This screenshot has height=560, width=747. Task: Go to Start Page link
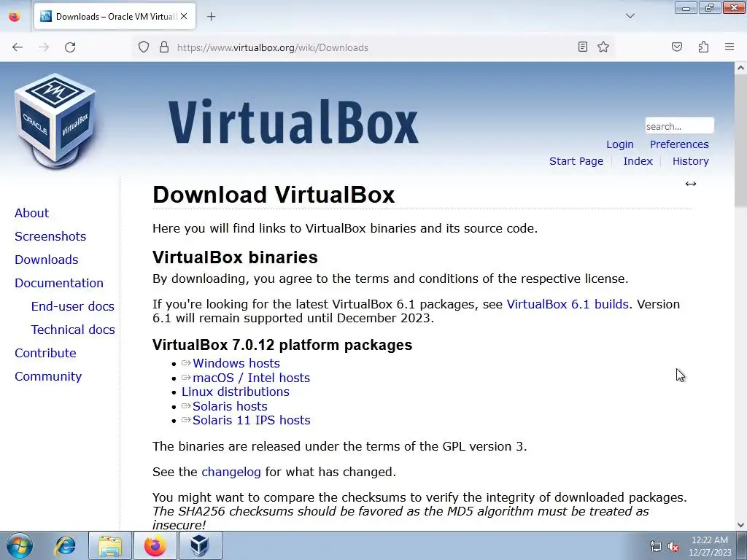tap(576, 161)
